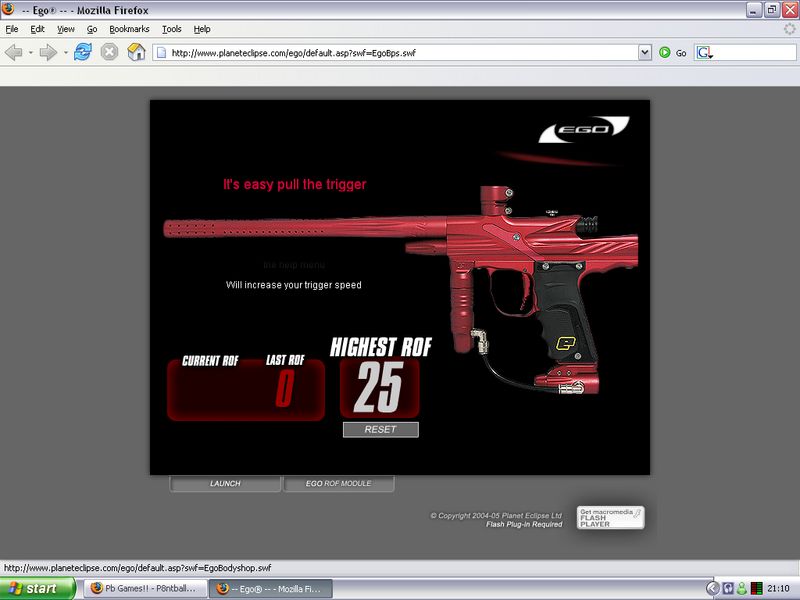This screenshot has height=600, width=800.
Task: Click the EGO logo in the Flash panel
Action: (x=584, y=130)
